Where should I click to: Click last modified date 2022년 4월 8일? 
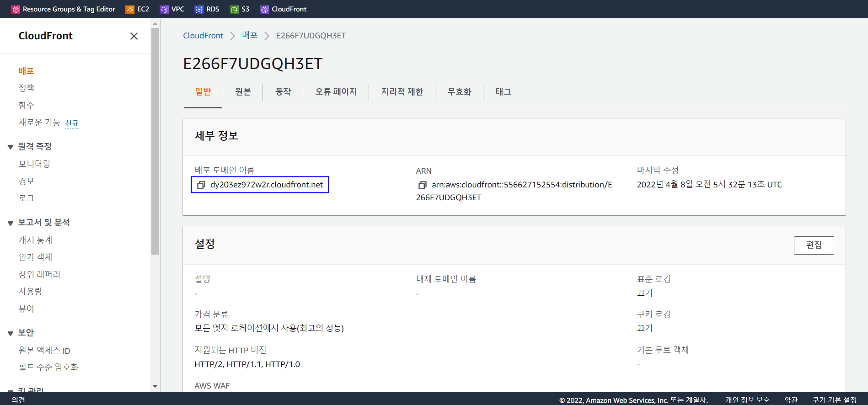(x=709, y=184)
